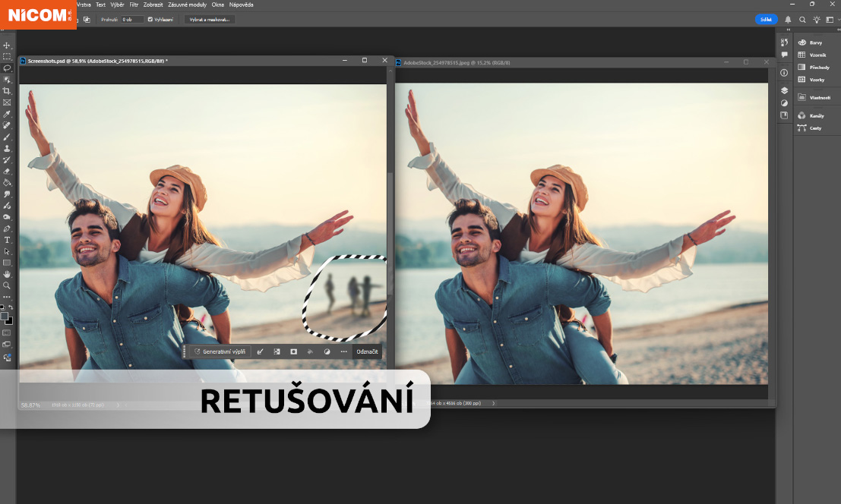Select the Eyedropper tool
The width and height of the screenshot is (841, 504).
coord(7,114)
